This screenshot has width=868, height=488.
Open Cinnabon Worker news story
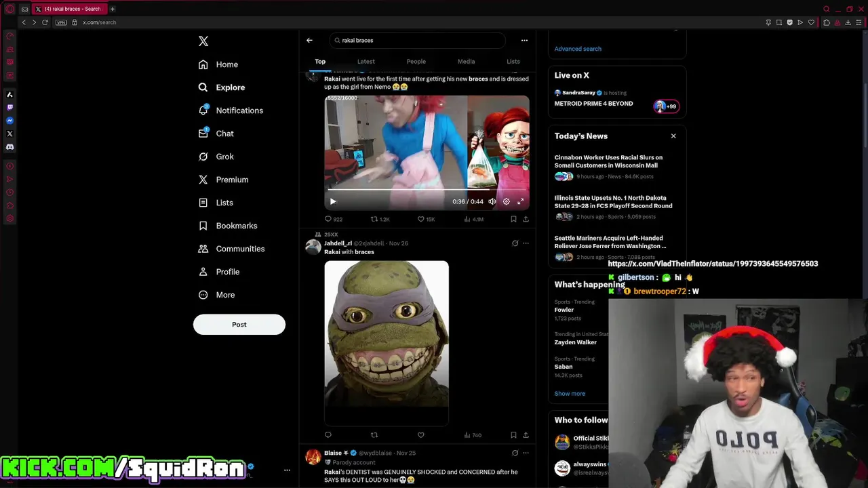616,168
